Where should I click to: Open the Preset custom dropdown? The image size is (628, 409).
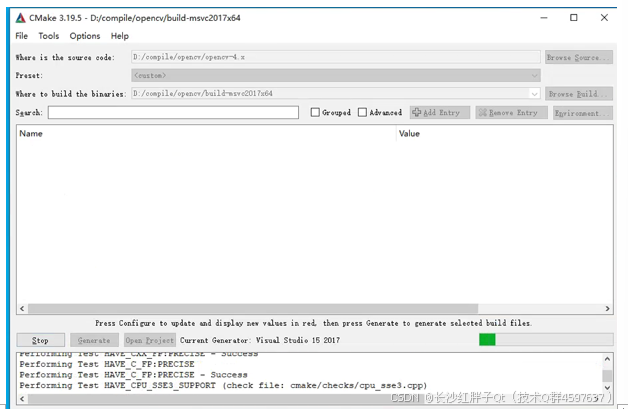[x=336, y=75]
